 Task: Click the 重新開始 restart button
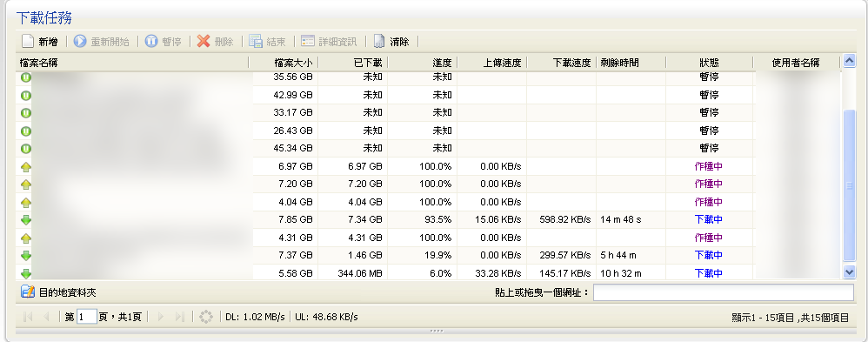point(101,42)
